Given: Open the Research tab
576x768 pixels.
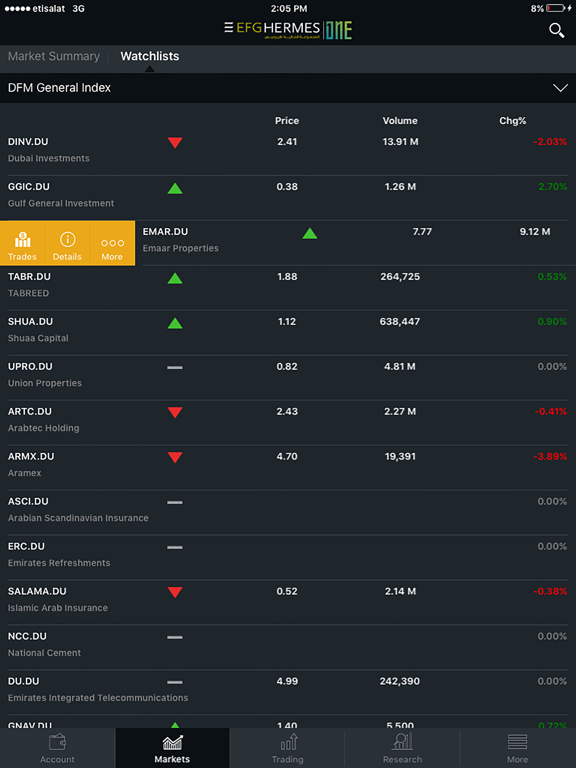Looking at the screenshot, I should click(403, 748).
